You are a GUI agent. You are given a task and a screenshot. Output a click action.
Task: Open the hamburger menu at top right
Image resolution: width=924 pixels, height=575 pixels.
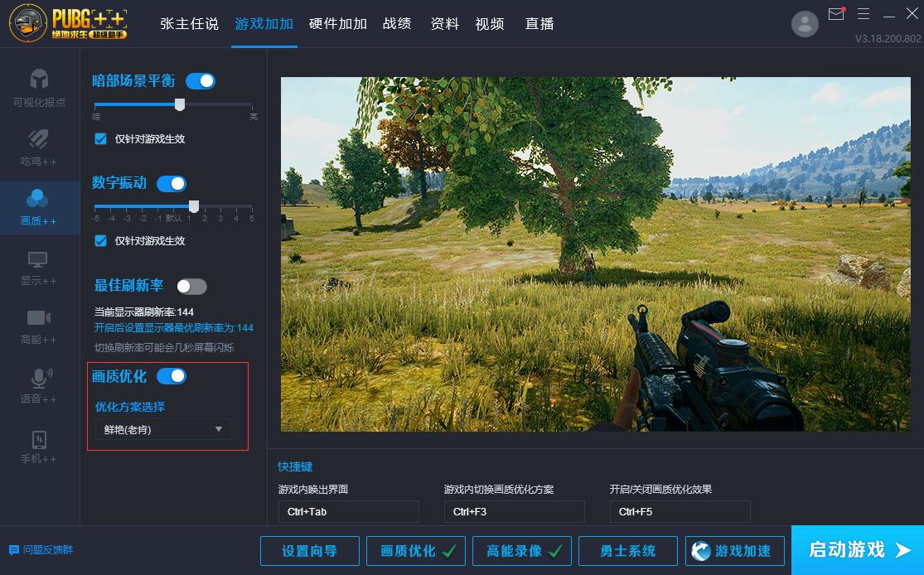(x=864, y=13)
